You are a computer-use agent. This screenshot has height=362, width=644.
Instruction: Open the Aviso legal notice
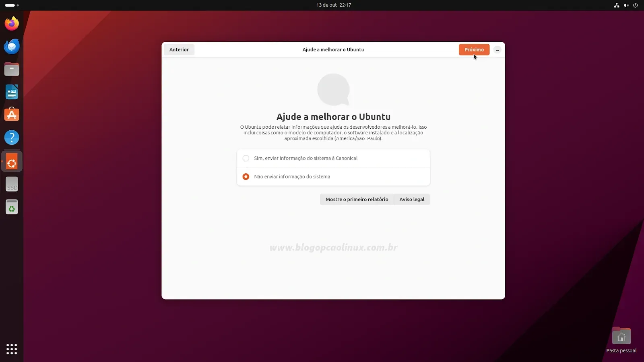(412, 200)
